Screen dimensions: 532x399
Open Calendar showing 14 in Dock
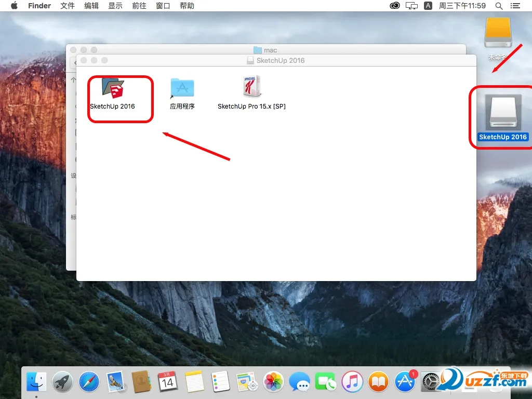[168, 382]
